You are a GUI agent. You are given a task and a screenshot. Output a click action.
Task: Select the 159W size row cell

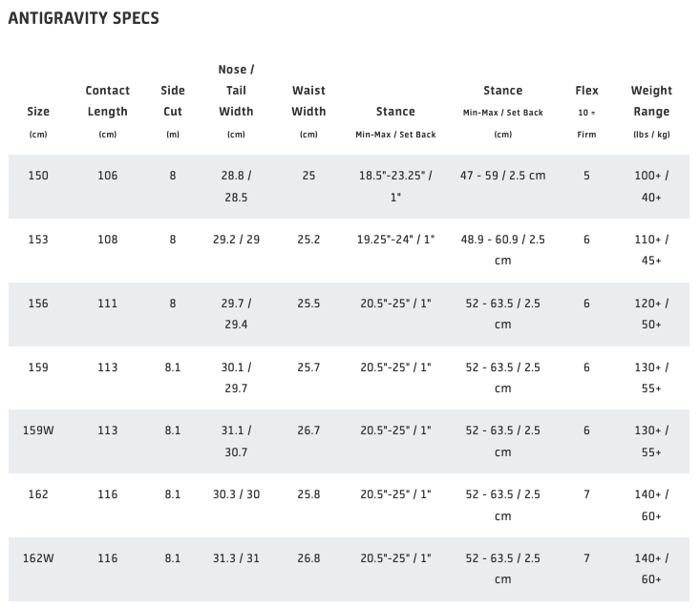coord(38,430)
